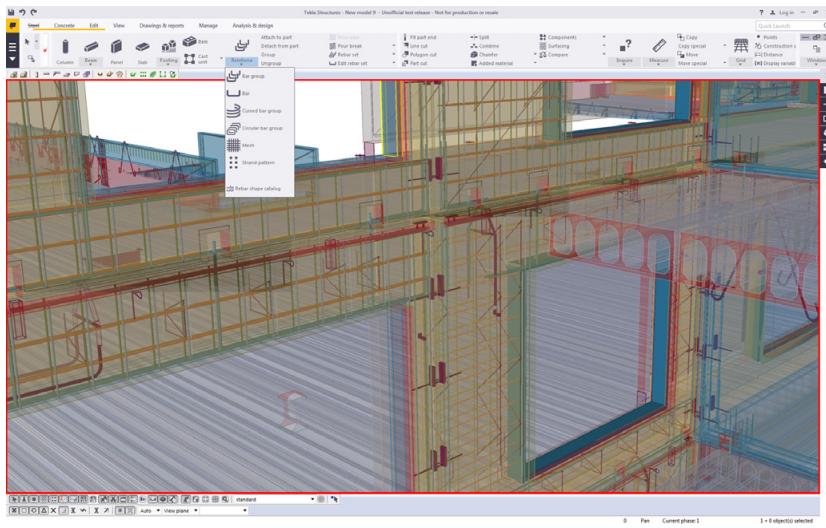Click the Cast unit icon
The image size is (826, 528).
[x=190, y=58]
